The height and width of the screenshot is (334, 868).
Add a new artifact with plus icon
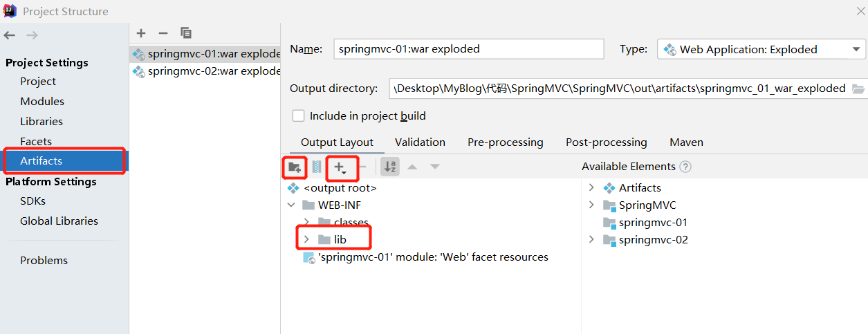[x=141, y=33]
